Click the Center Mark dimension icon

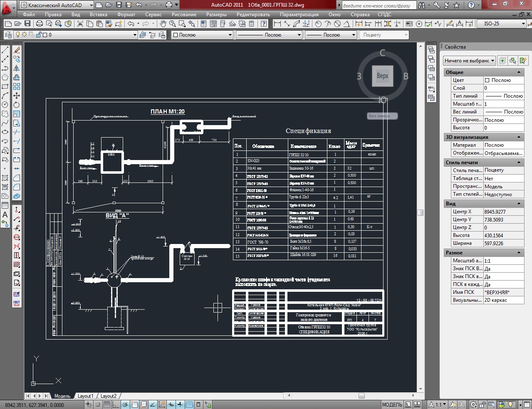coord(419,24)
